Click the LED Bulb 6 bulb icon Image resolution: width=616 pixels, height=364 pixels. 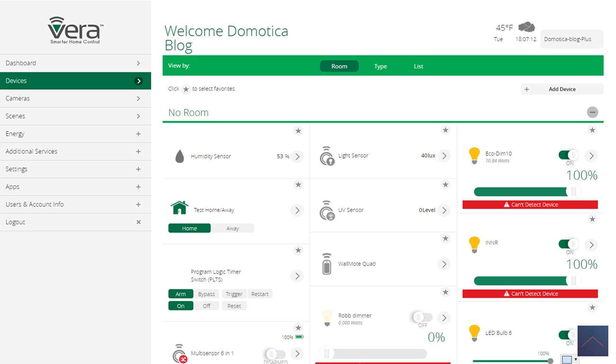(x=474, y=333)
